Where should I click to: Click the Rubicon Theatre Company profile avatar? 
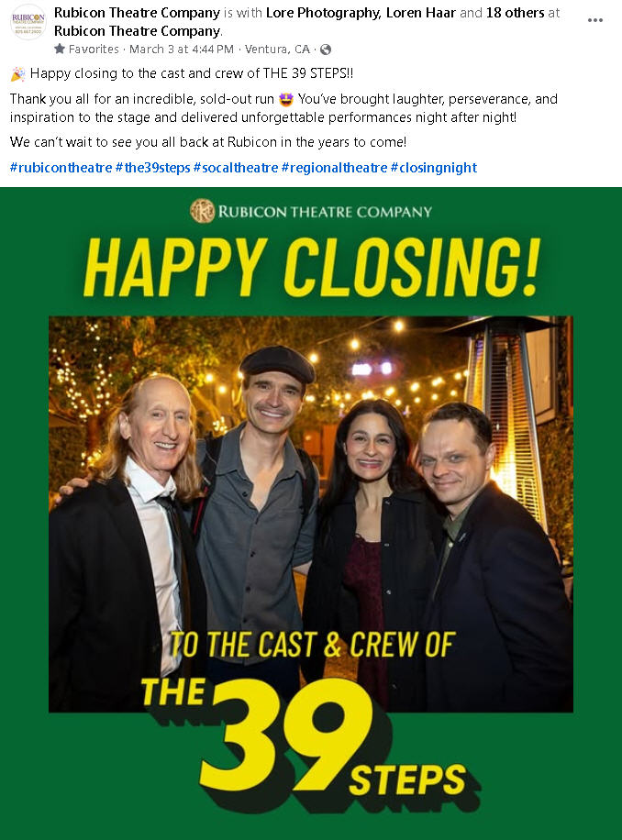coord(28,22)
